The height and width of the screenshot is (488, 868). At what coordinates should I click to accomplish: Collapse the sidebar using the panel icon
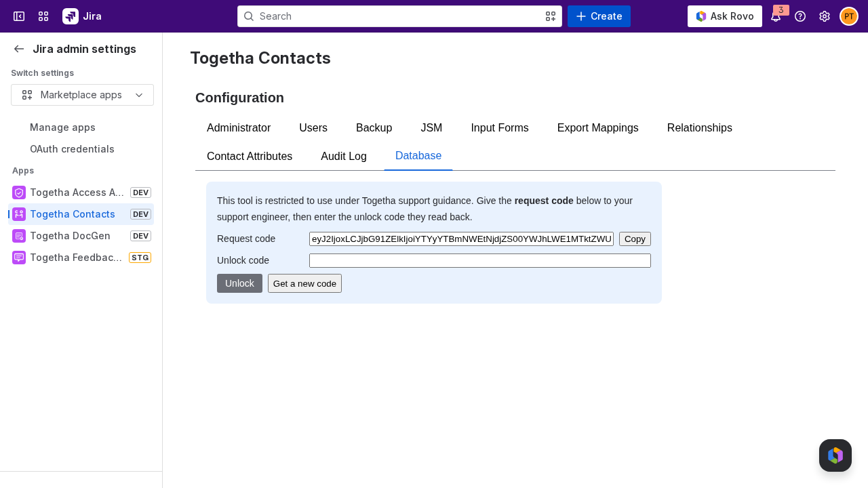click(19, 16)
